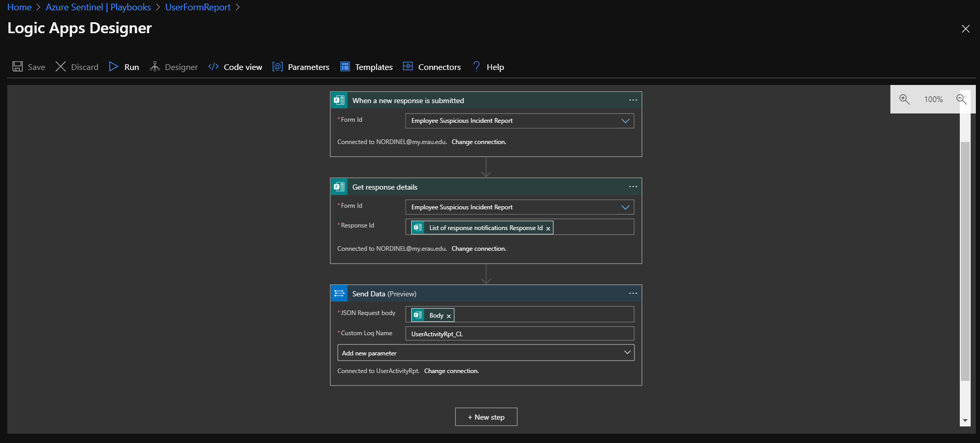
Task: Change connection in Get response details
Action: click(479, 249)
